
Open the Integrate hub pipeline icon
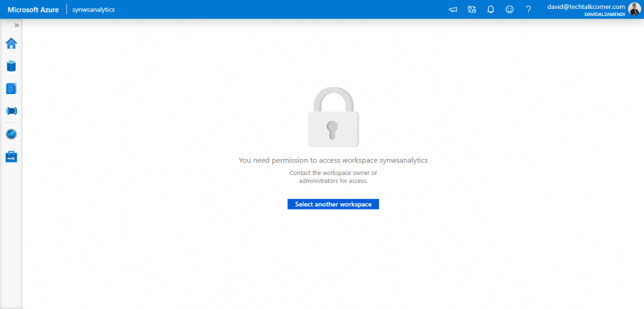[x=11, y=111]
